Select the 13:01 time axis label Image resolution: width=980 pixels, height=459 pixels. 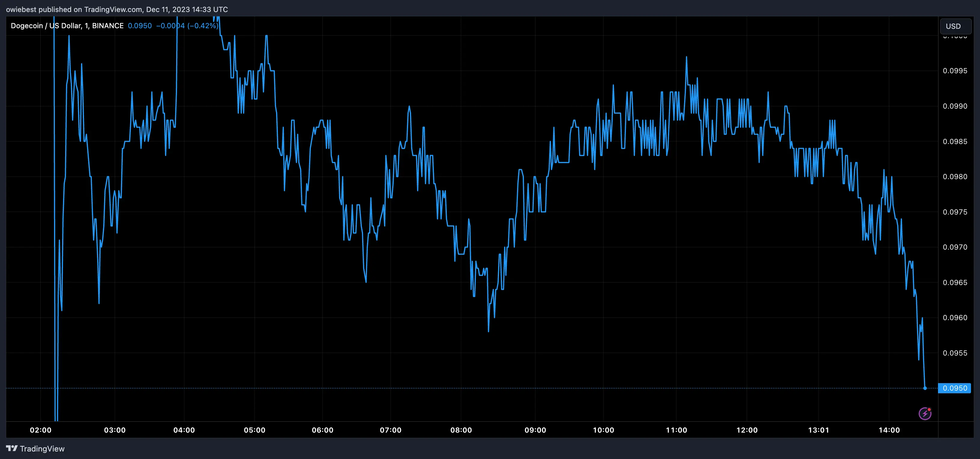tap(818, 430)
